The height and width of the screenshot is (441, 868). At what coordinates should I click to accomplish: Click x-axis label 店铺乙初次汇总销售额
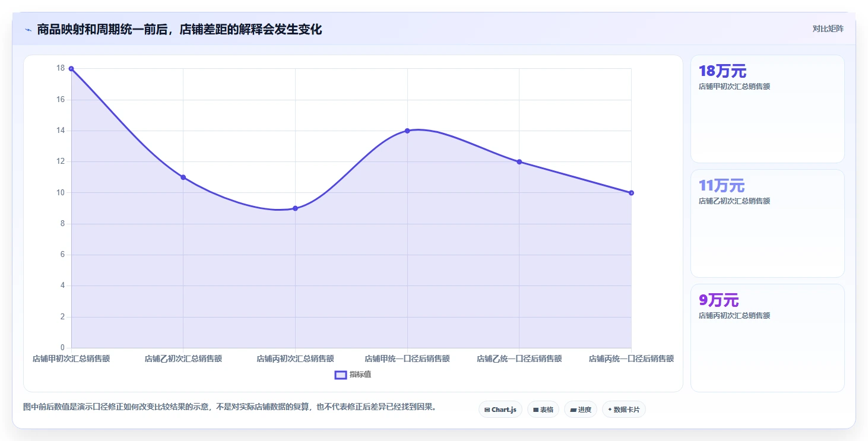tap(183, 358)
